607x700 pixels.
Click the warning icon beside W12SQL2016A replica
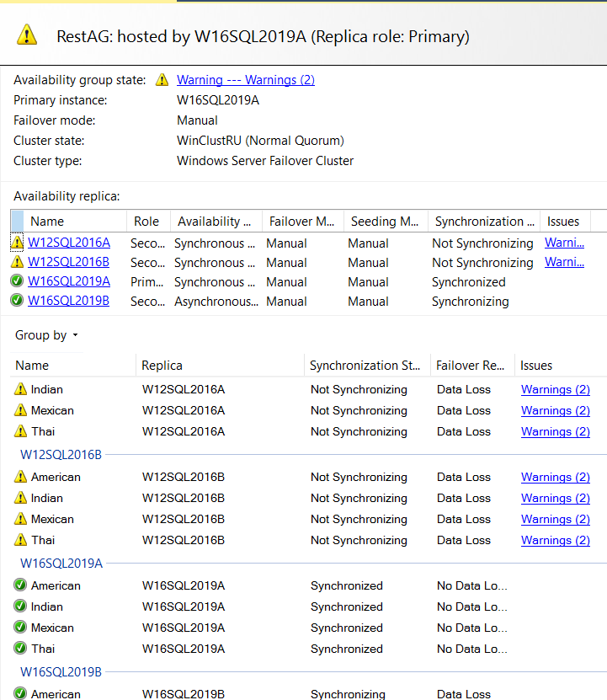(x=18, y=243)
